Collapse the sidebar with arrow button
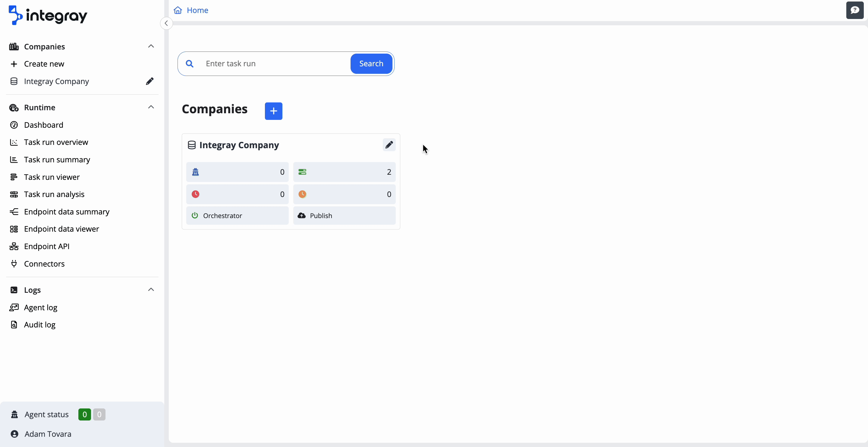The height and width of the screenshot is (447, 868). pos(166,23)
